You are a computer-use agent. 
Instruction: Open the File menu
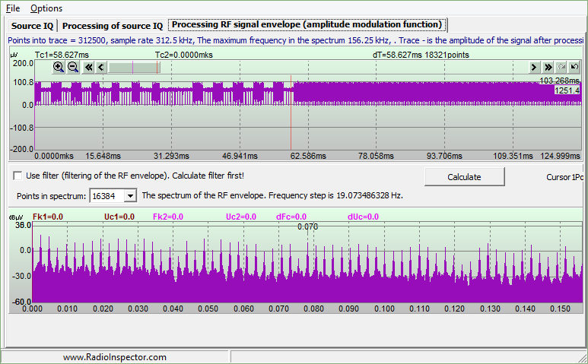point(12,8)
